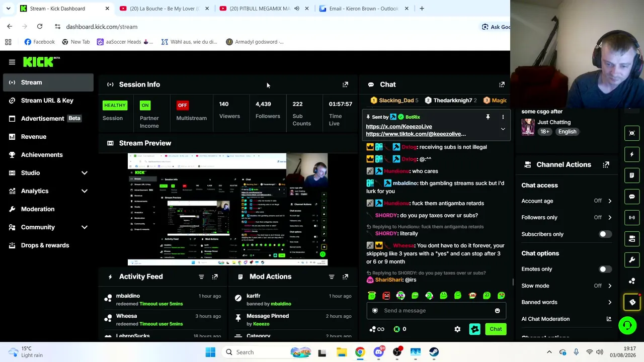Open chat settings gear
The width and height of the screenshot is (644, 362).
click(457, 329)
